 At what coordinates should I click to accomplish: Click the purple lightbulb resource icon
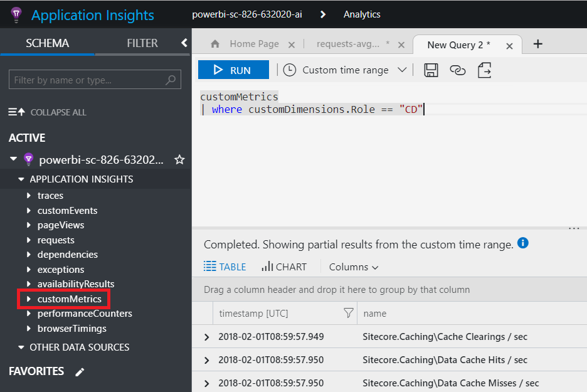coord(28,159)
